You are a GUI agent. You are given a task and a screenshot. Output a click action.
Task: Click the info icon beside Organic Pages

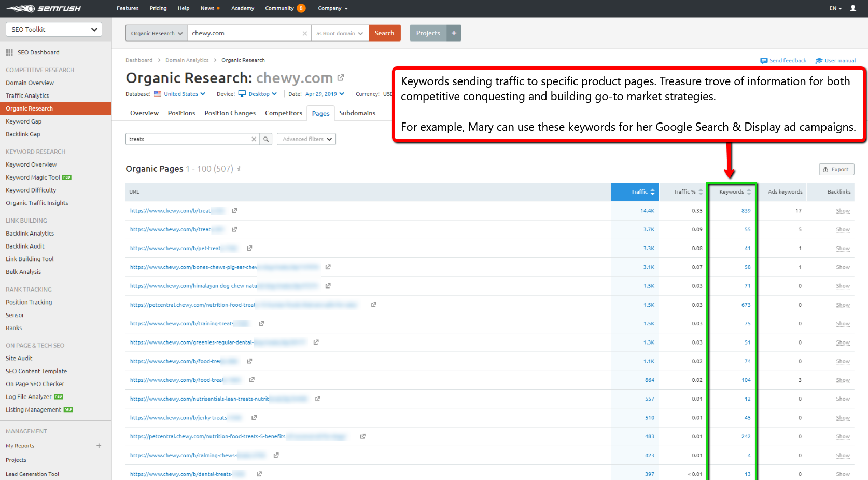point(239,169)
